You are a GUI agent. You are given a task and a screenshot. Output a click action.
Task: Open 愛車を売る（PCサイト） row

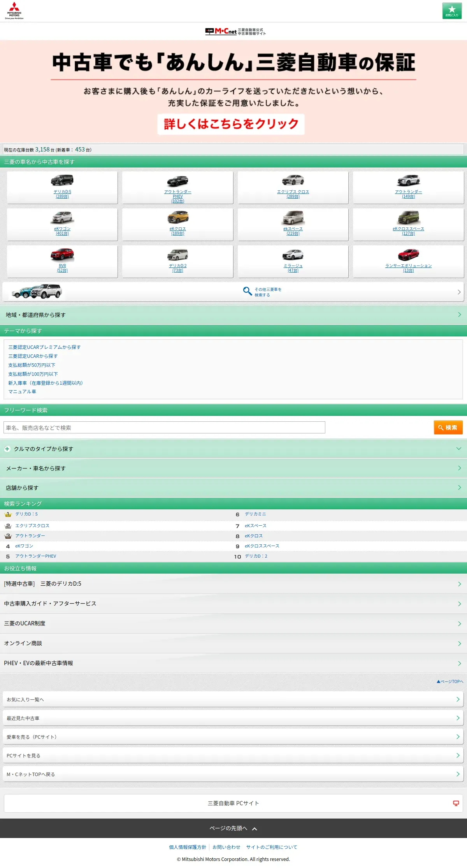coord(233,737)
